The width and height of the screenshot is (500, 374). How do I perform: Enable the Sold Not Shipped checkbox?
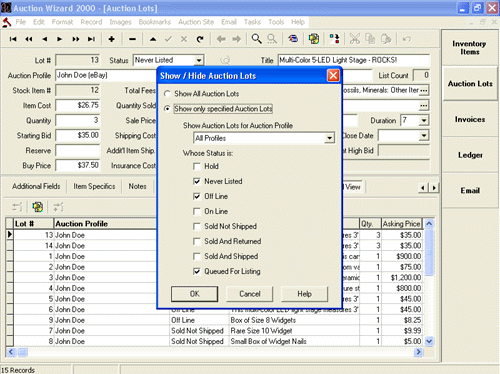pos(197,226)
